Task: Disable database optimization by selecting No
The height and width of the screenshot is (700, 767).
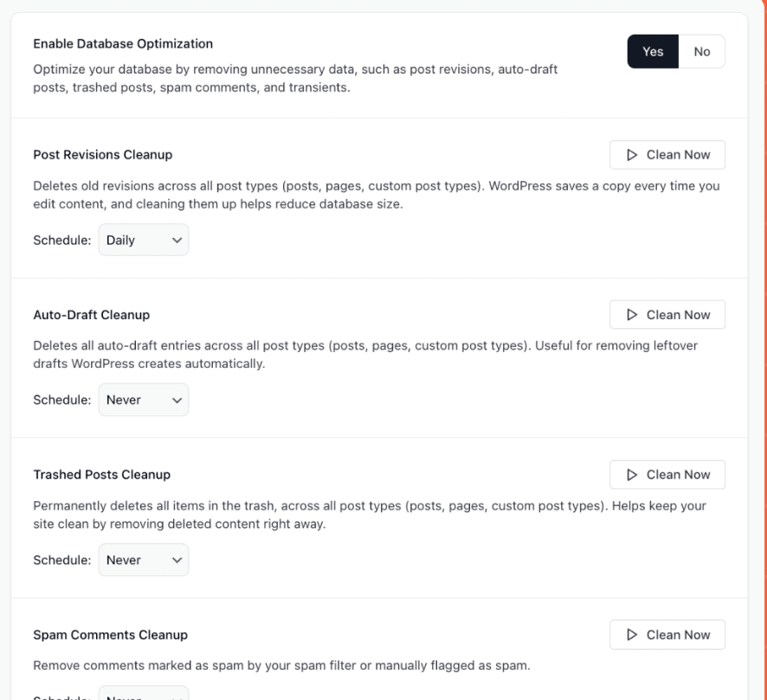Action: point(700,50)
